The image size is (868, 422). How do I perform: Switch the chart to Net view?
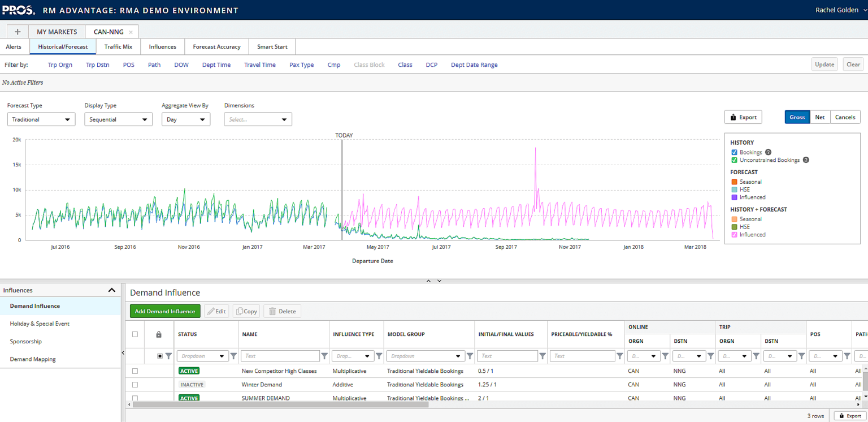pyautogui.click(x=820, y=117)
